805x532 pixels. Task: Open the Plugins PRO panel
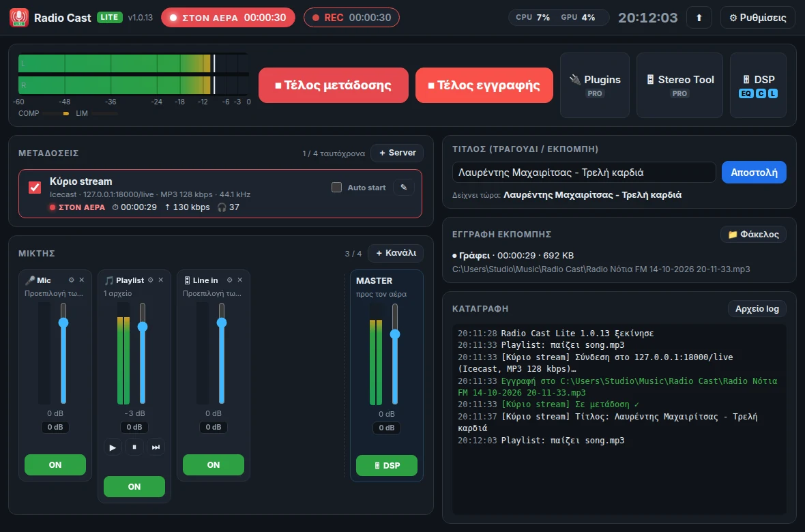point(594,85)
